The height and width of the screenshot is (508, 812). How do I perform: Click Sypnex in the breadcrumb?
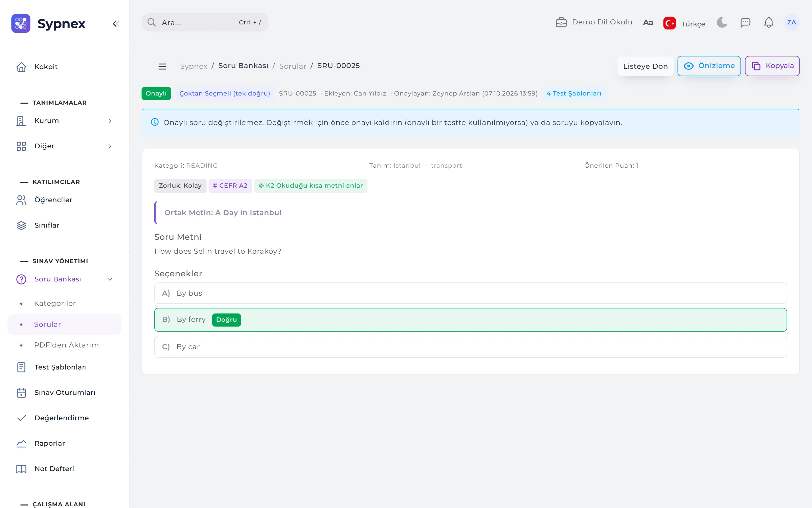coord(194,66)
